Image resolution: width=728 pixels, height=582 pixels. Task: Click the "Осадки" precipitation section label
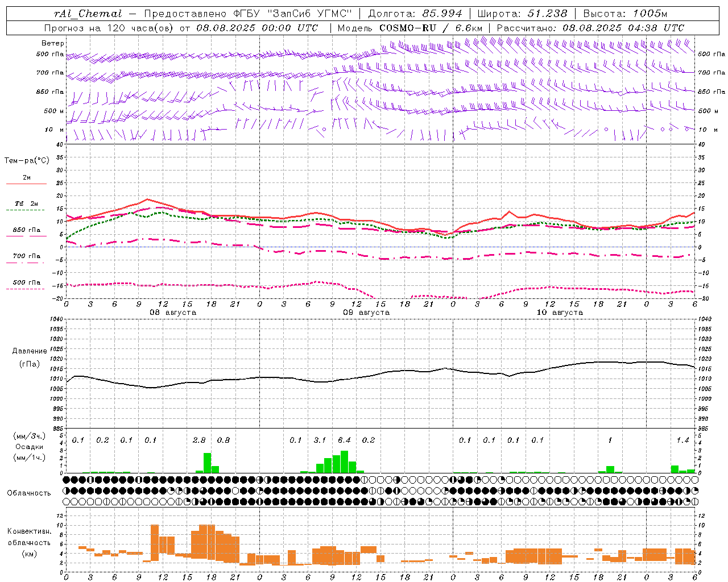tap(28, 447)
